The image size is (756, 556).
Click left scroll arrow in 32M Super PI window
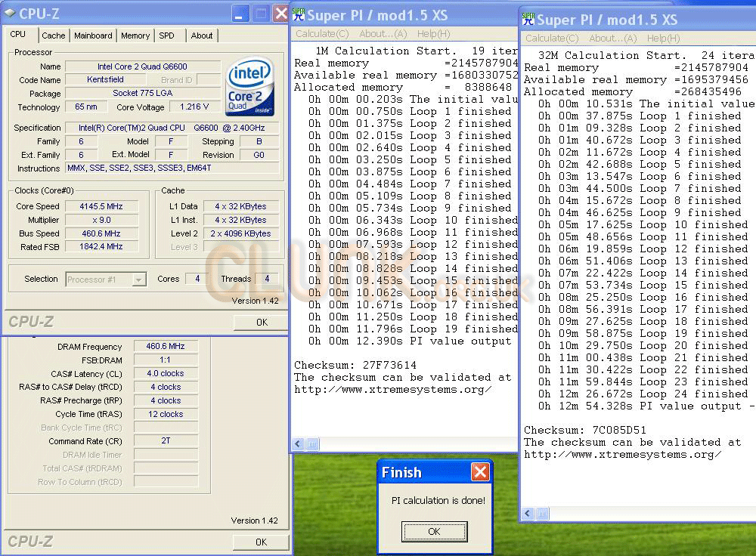click(x=528, y=514)
